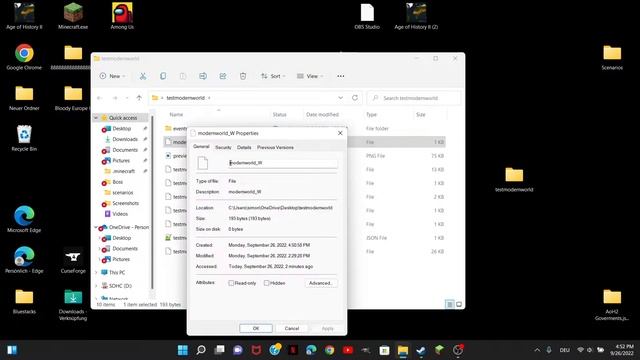Expand the SDHC (D:) tree node
The image size is (640, 360).
[x=96, y=286]
